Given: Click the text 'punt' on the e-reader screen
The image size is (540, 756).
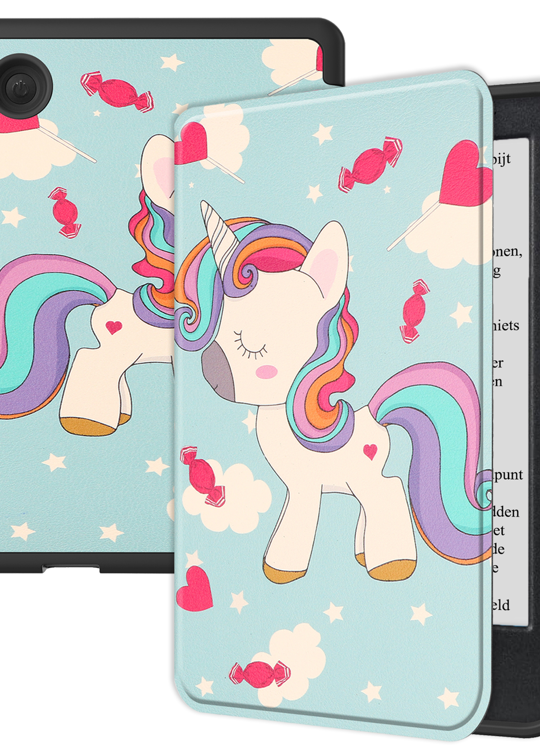Looking at the screenshot, I should 508,475.
